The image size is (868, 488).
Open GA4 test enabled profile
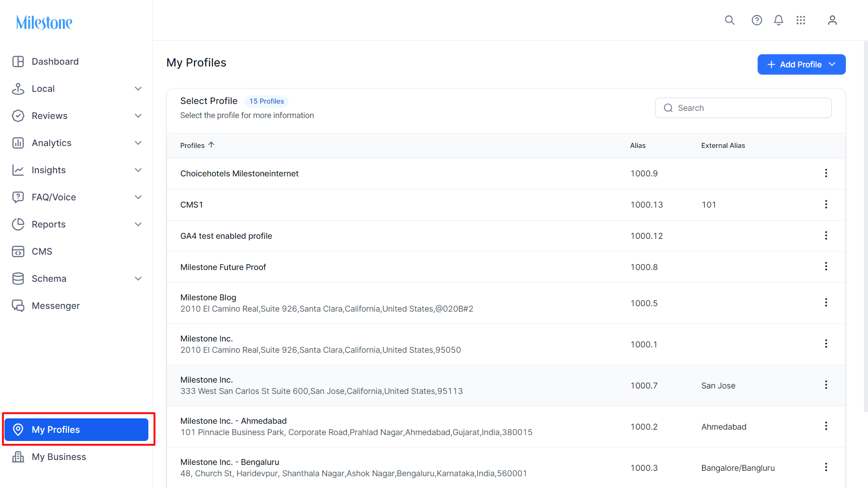tap(226, 236)
